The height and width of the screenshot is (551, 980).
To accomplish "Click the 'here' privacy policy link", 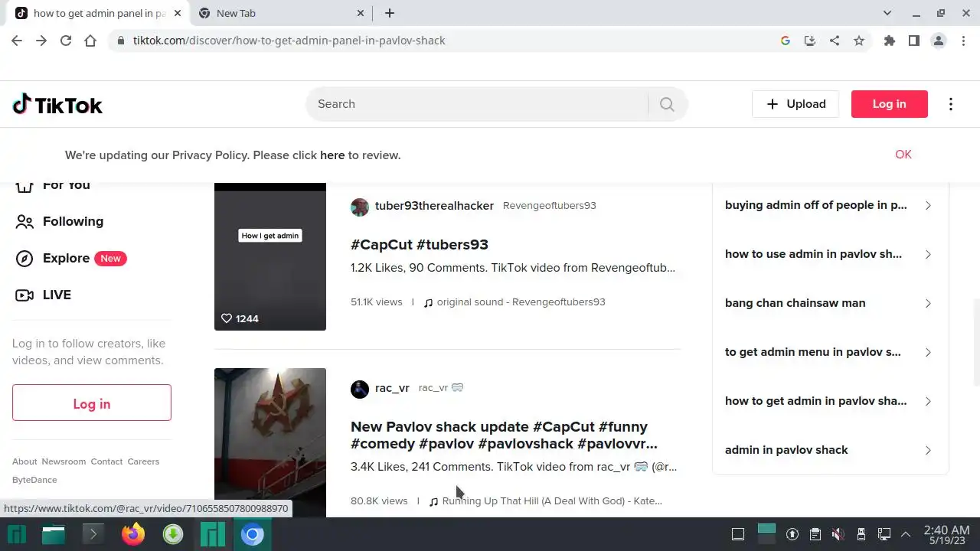I will click(332, 155).
